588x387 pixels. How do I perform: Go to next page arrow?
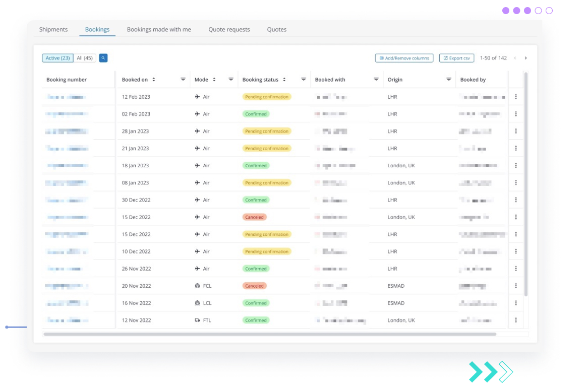(526, 58)
